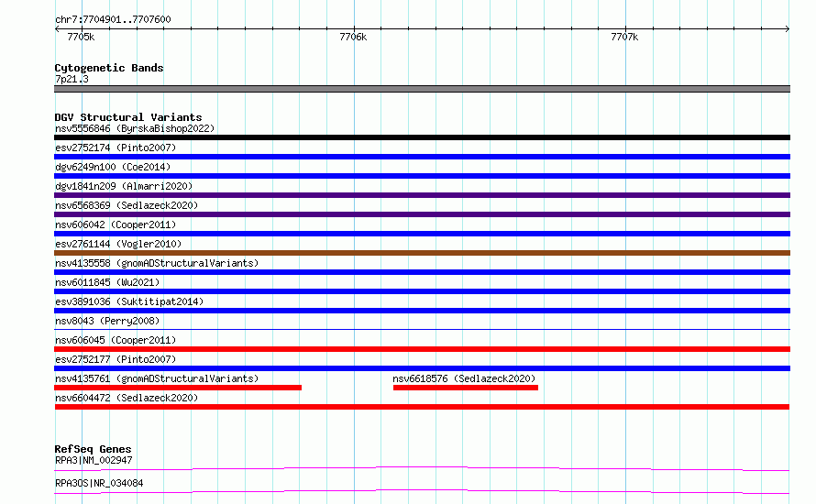Click the blue bar under esv3891036
This screenshot has width=816, height=504.
[x=422, y=311]
